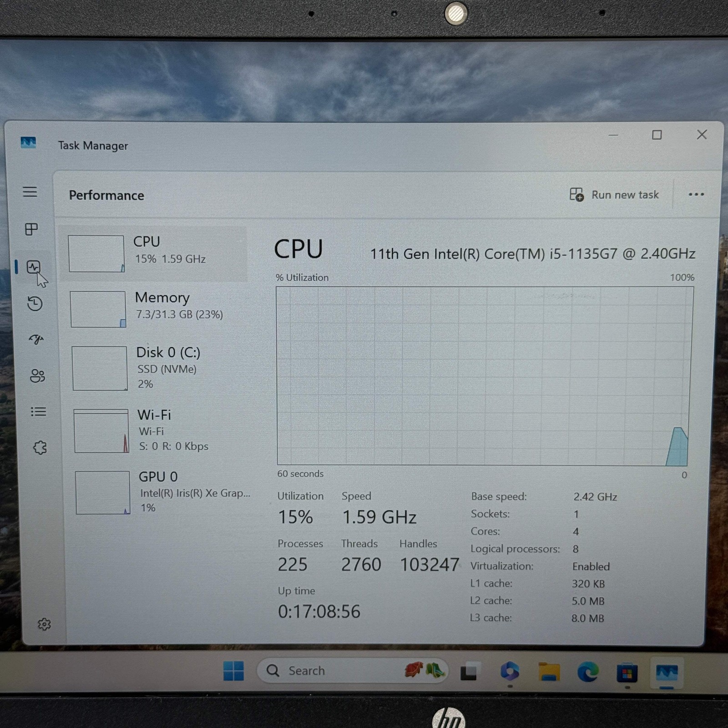This screenshot has width=728, height=728.
Task: Open the Details list icon
Action: tap(39, 412)
